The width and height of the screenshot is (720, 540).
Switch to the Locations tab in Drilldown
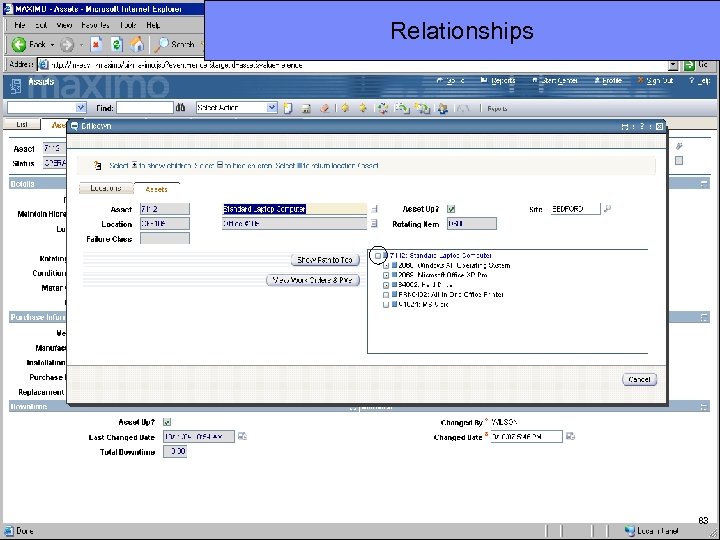click(106, 188)
